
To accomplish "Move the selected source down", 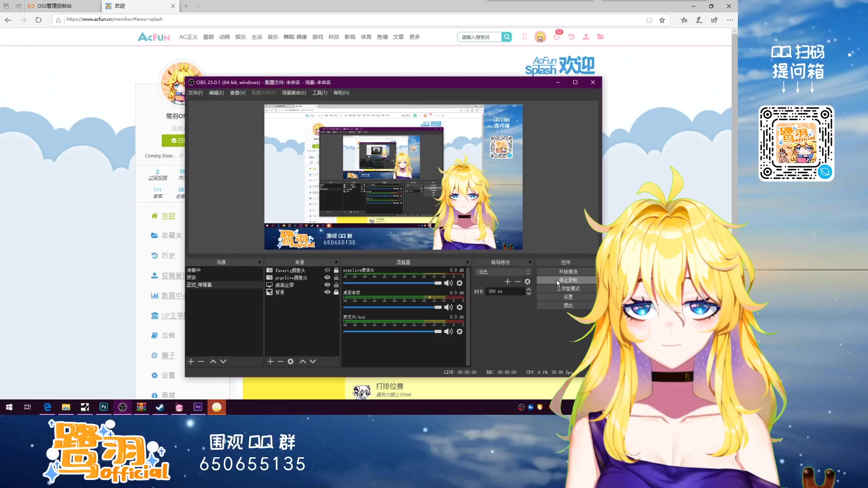I will point(313,361).
